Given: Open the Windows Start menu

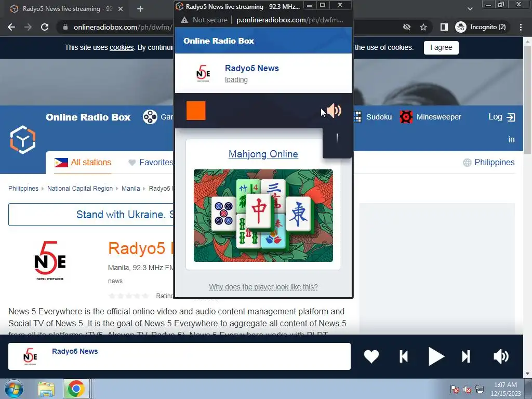Looking at the screenshot, I should [14, 389].
